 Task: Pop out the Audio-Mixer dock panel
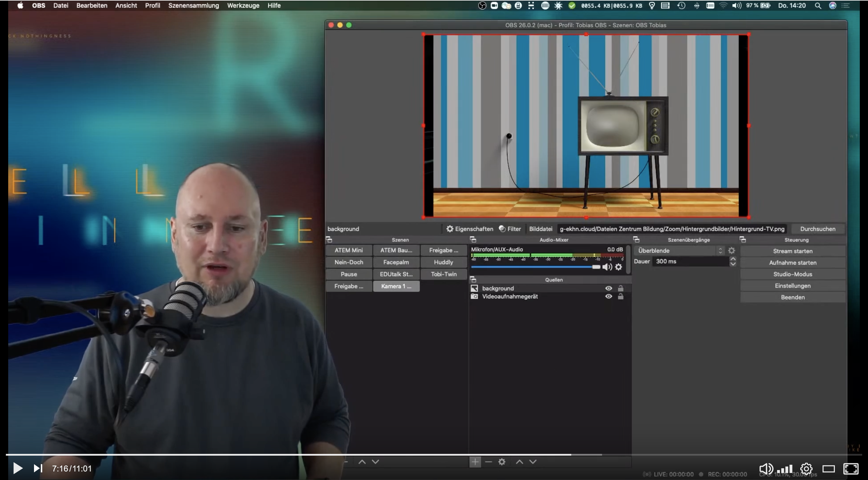[473, 240]
